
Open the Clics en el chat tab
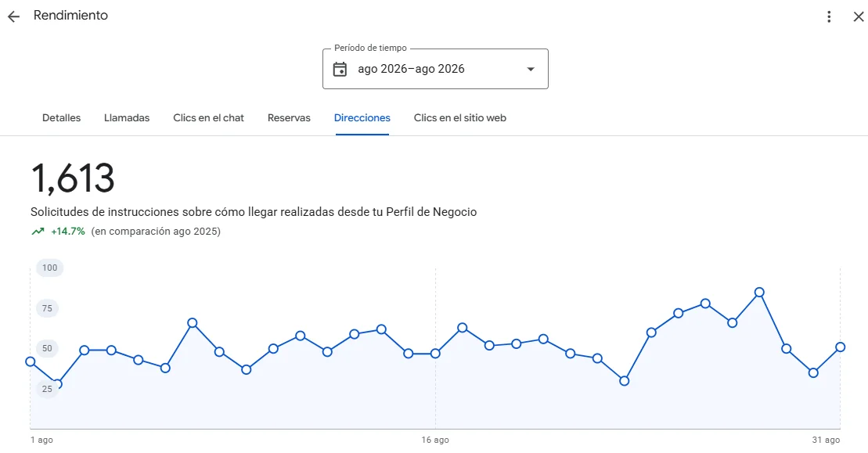[x=209, y=118]
